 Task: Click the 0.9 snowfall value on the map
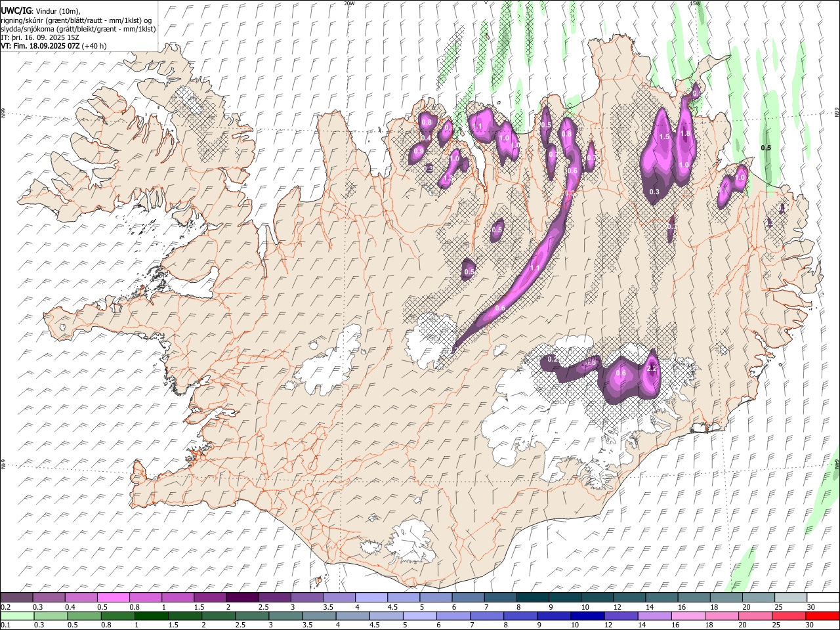419,152
